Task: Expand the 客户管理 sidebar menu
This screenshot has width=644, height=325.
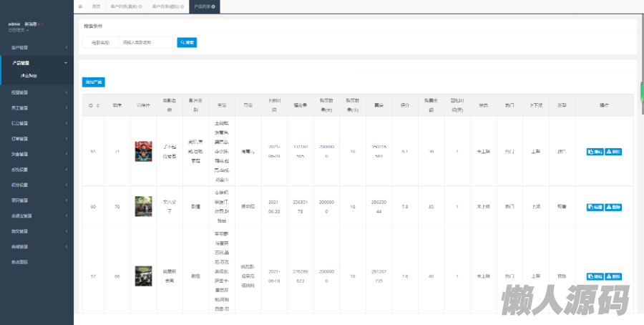Action: pyautogui.click(x=36, y=47)
